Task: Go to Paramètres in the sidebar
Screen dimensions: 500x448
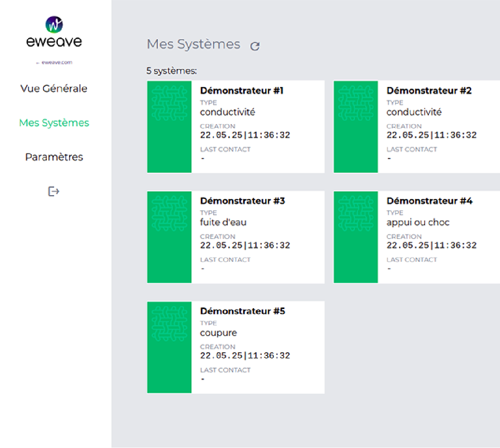Action: 54,157
